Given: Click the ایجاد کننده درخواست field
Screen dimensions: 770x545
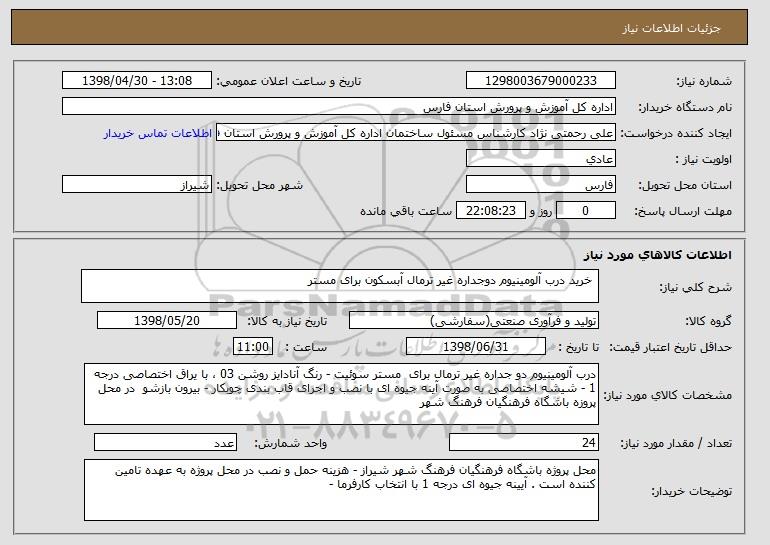Looking at the screenshot, I should [416, 133].
